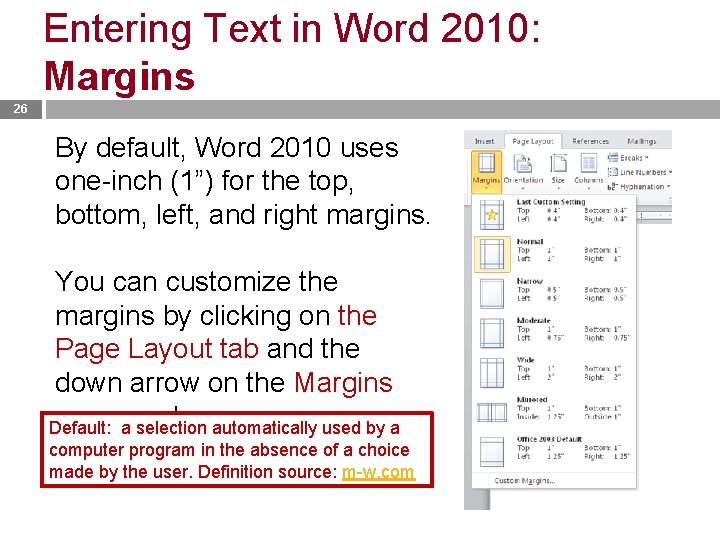This screenshot has width=720, height=540.
Task: Click 'Outside: 1"' value in Mirrored row
Action: (x=603, y=416)
